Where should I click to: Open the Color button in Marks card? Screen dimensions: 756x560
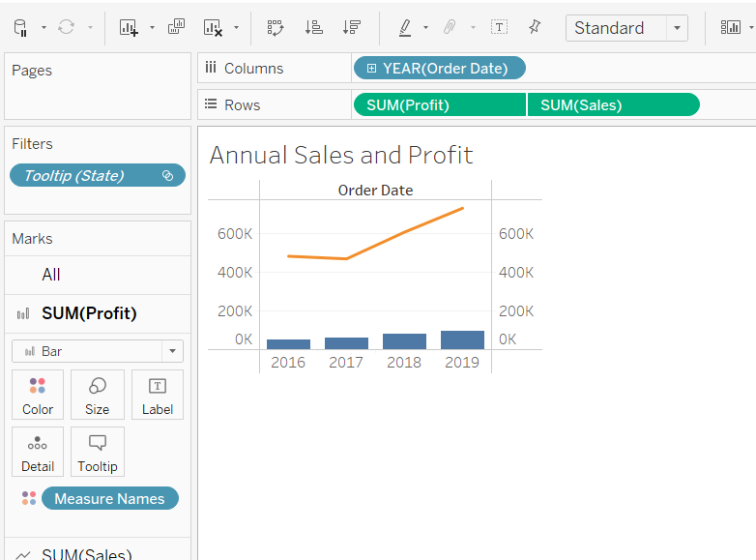tap(38, 395)
